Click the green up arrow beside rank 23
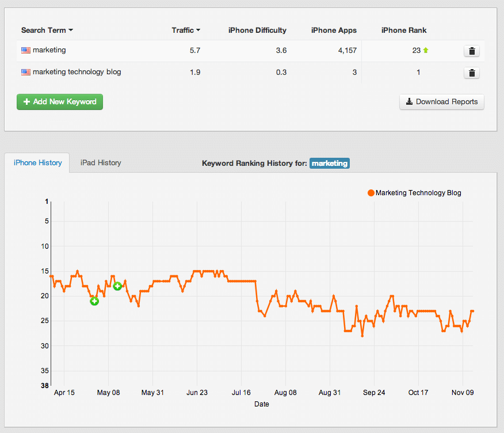504x433 pixels. [426, 50]
